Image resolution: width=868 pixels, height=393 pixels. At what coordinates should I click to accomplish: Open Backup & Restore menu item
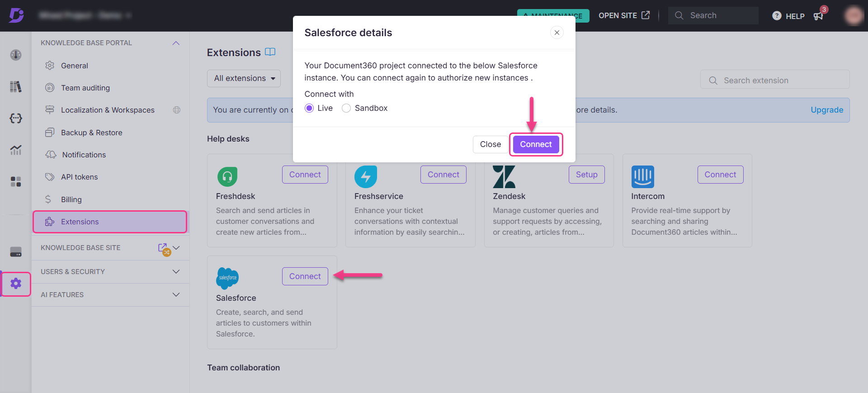click(x=110, y=133)
